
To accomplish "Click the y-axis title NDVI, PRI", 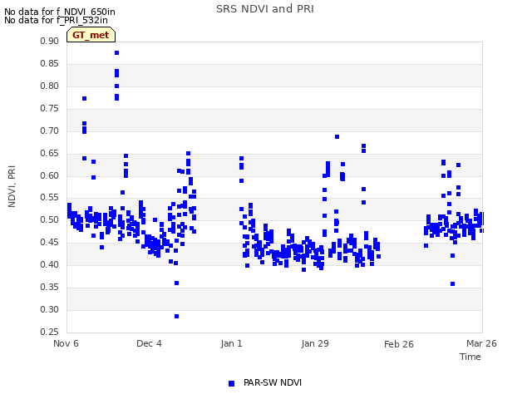I will 12,186.
